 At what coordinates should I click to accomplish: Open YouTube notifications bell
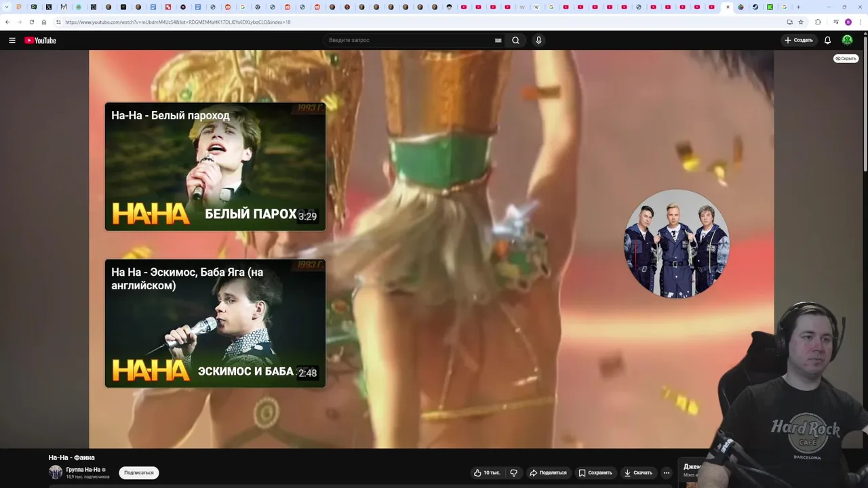(827, 41)
